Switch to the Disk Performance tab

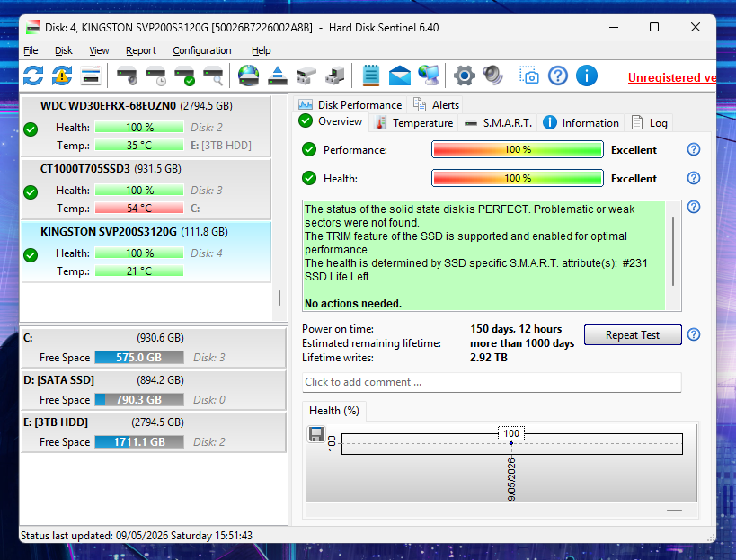coord(350,104)
